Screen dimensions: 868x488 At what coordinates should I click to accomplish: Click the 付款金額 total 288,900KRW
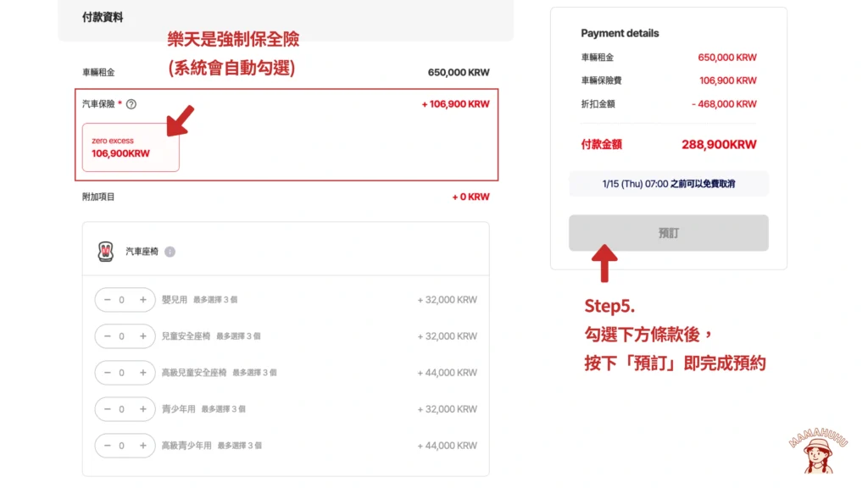pos(719,145)
